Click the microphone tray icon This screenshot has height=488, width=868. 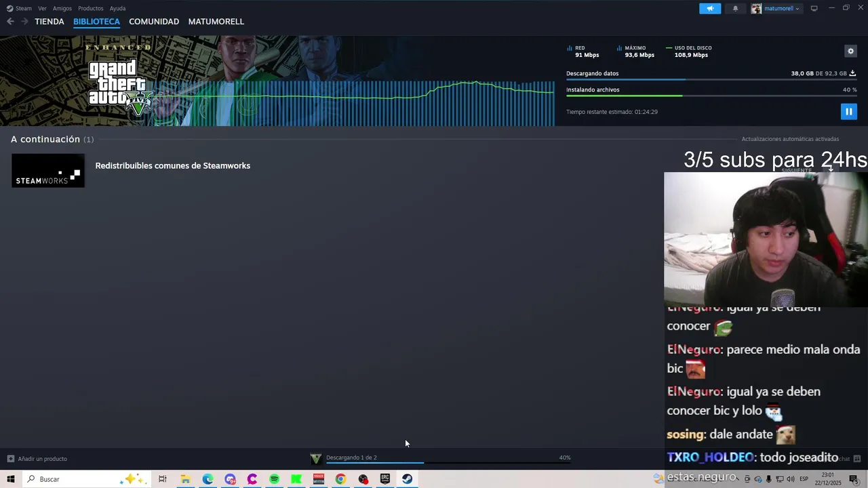click(768, 479)
